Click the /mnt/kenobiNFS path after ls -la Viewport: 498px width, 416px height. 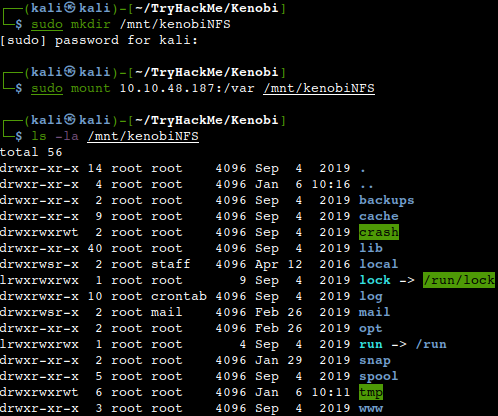143,136
